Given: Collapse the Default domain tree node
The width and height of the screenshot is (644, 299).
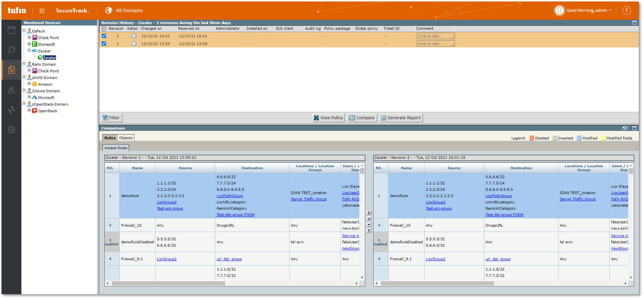Looking at the screenshot, I should pyautogui.click(x=24, y=31).
